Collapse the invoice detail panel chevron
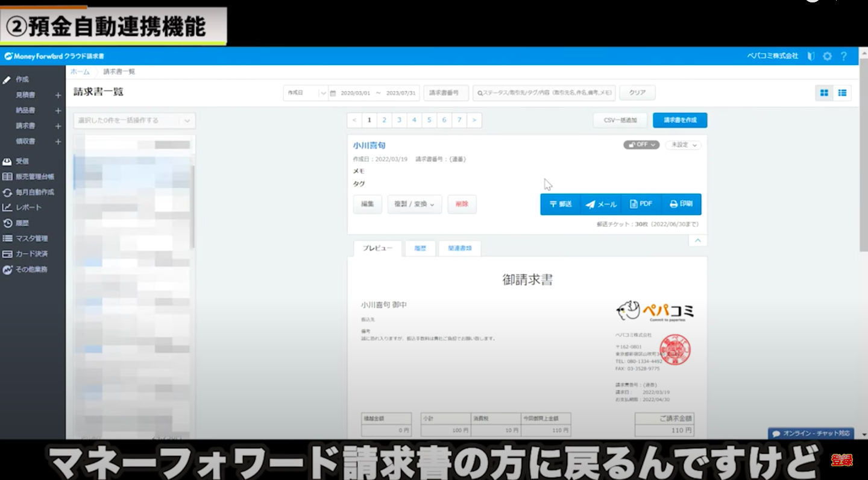868x480 pixels. pos(697,241)
